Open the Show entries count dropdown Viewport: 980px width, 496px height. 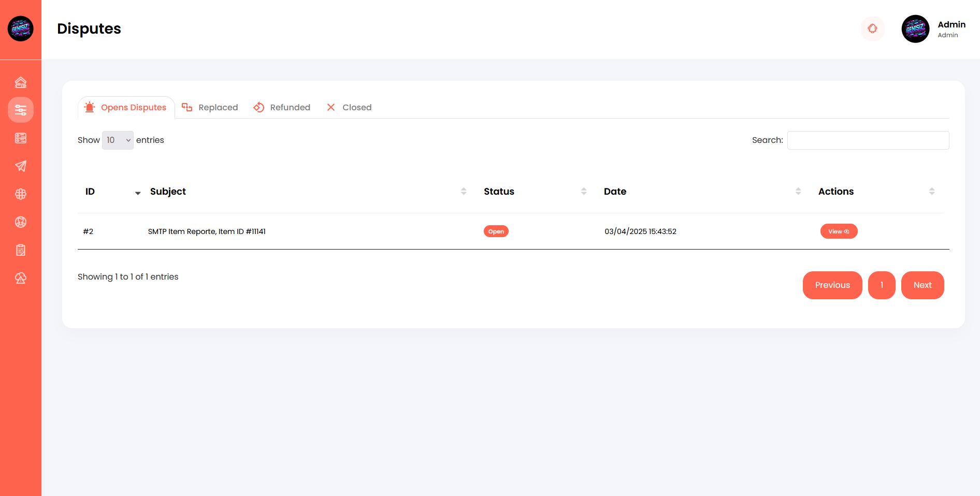coord(118,140)
